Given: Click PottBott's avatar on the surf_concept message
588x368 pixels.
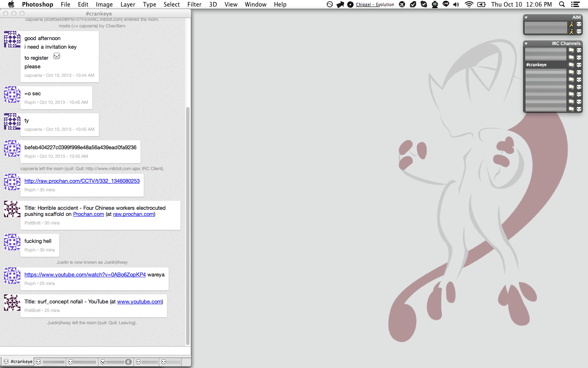Looking at the screenshot, I should tap(12, 303).
